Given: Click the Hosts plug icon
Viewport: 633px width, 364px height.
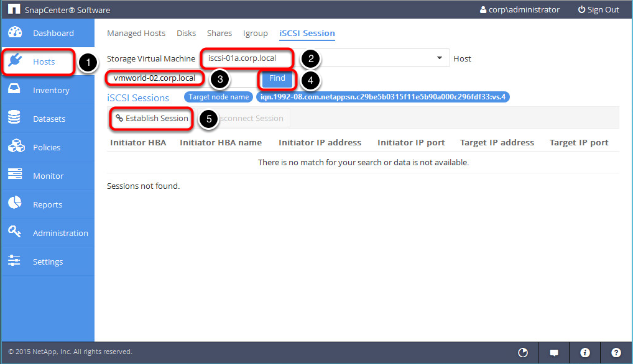Looking at the screenshot, I should pos(15,61).
